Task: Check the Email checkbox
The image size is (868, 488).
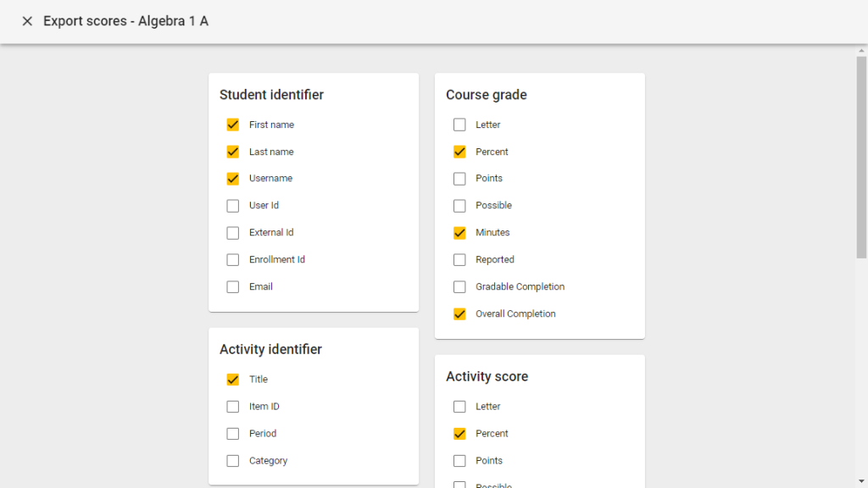Action: 232,286
